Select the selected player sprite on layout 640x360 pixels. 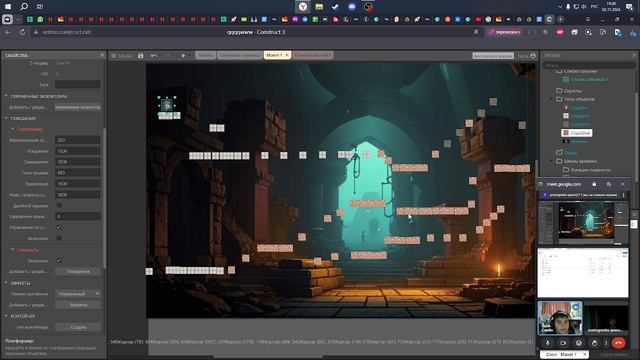point(167,105)
